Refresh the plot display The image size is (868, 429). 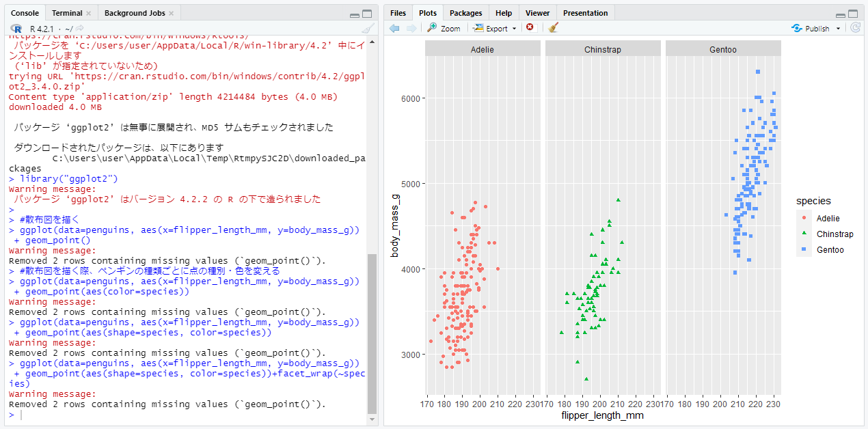[x=855, y=28]
